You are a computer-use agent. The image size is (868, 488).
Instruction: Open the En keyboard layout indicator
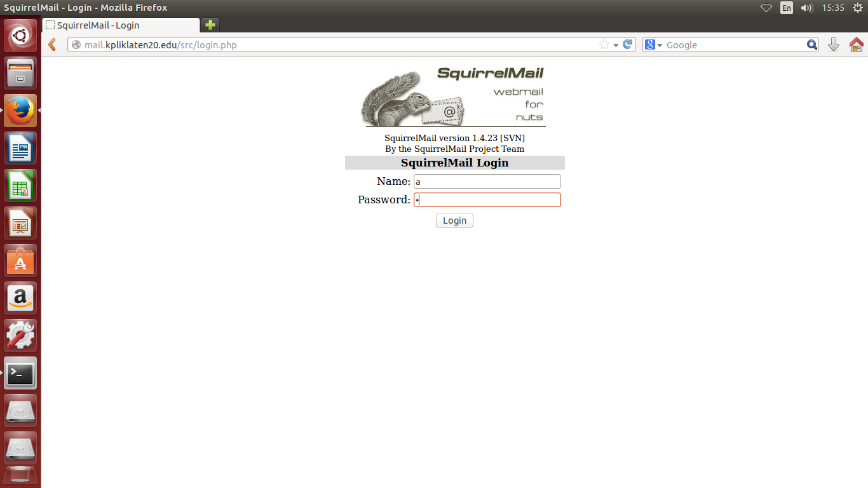[x=787, y=8]
